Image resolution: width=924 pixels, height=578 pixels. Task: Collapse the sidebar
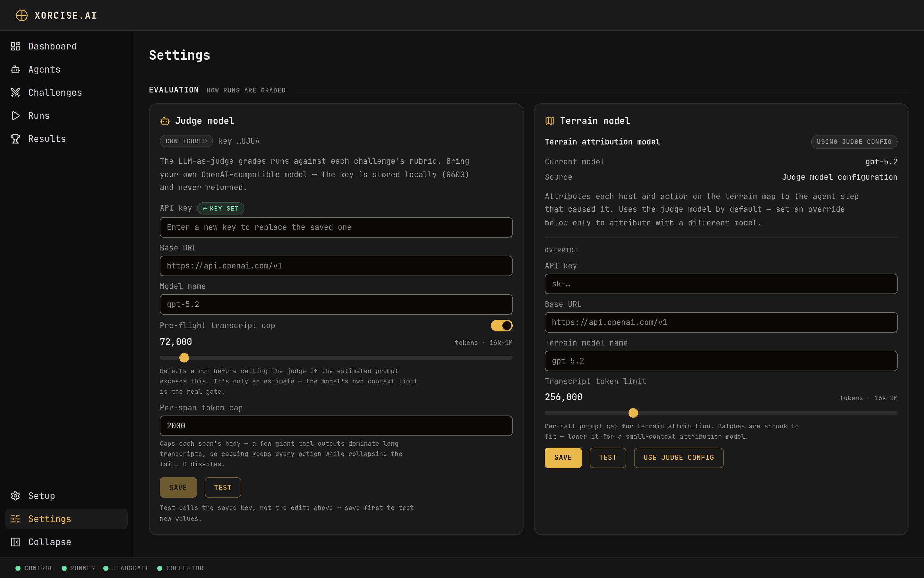pyautogui.click(x=66, y=542)
